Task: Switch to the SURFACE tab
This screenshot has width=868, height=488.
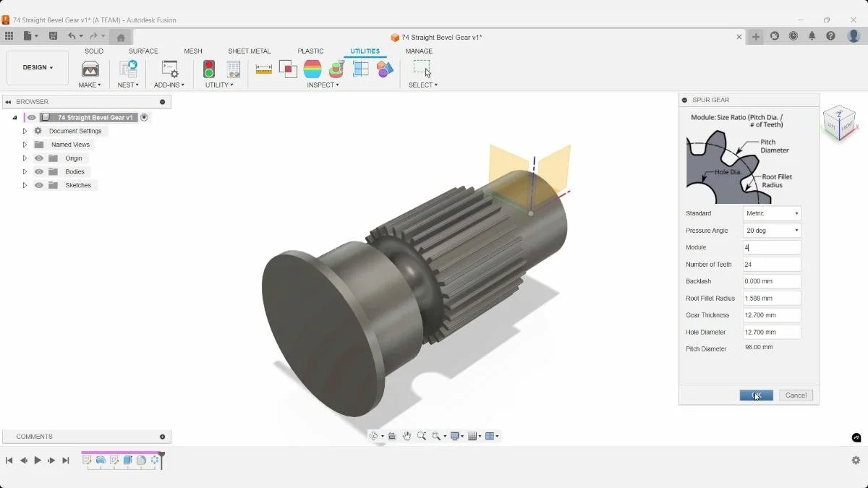Action: point(143,51)
